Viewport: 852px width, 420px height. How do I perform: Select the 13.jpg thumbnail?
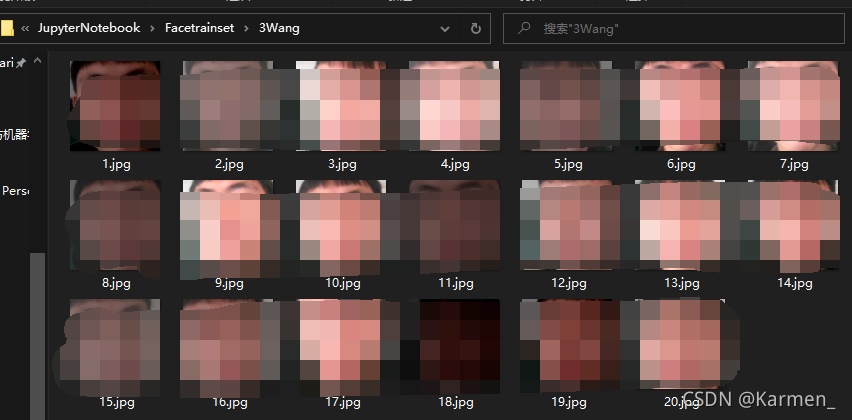(680, 225)
